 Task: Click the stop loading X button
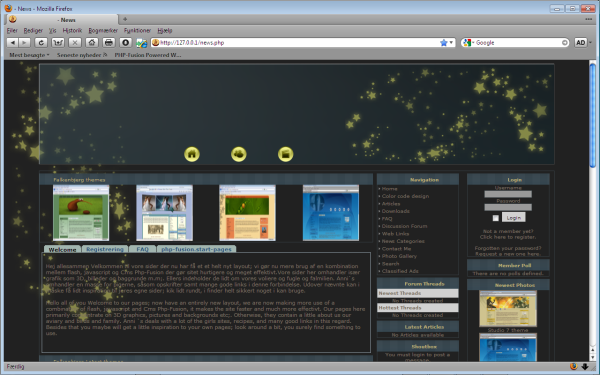point(75,42)
